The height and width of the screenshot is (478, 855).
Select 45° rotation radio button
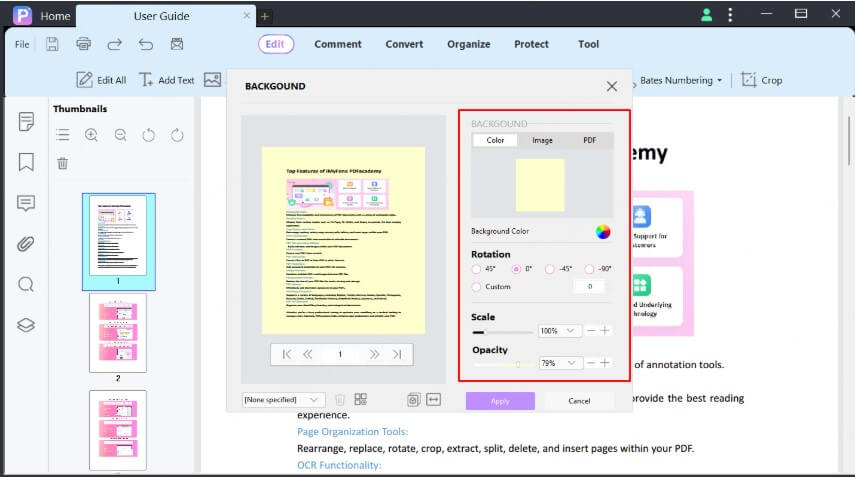[x=477, y=269]
